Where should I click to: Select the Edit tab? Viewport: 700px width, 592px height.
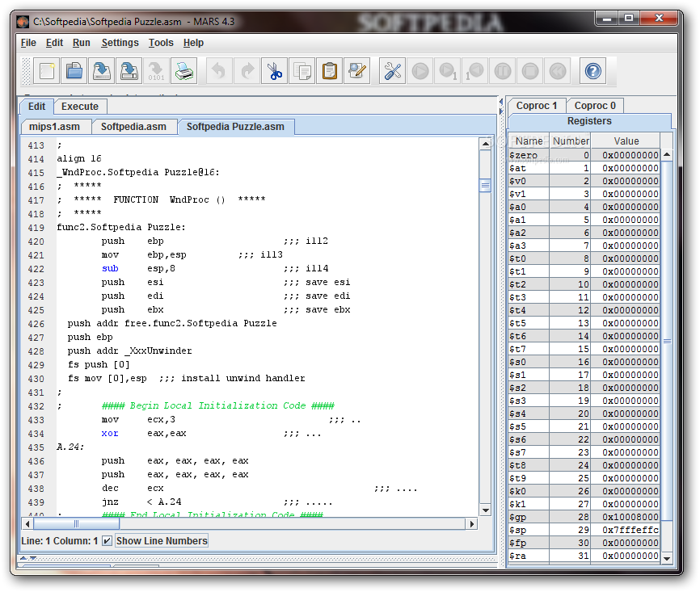(x=36, y=107)
